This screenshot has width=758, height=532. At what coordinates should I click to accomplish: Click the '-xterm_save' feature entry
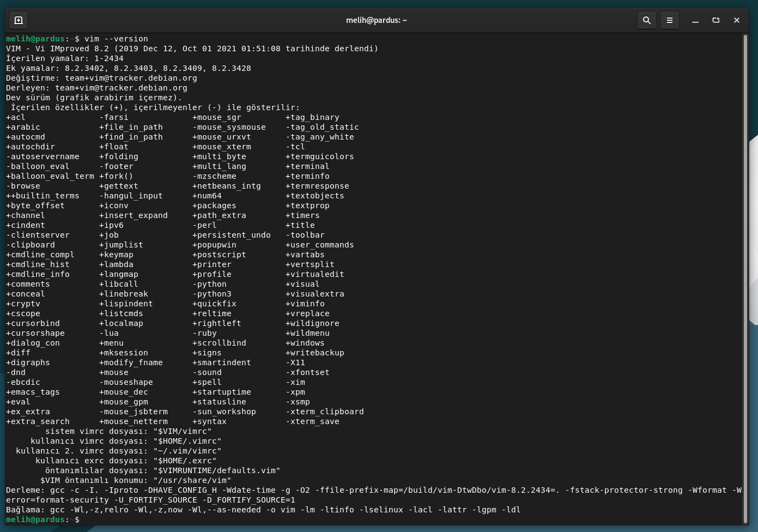click(x=312, y=421)
